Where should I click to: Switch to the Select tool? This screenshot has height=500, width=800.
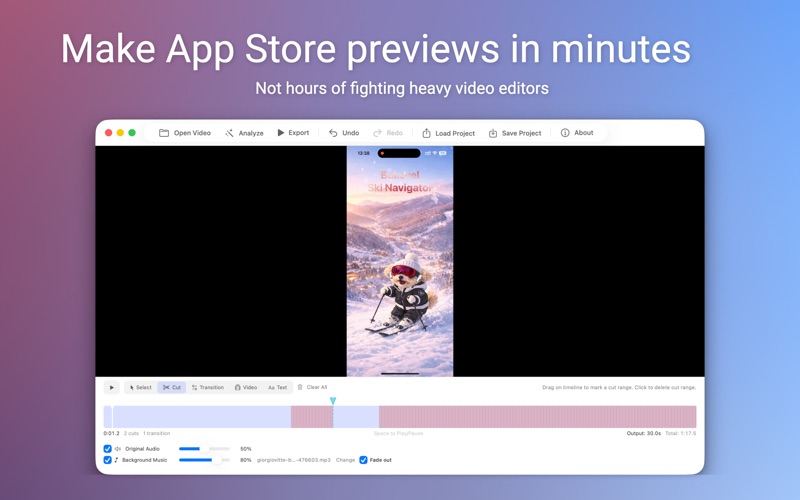click(140, 387)
